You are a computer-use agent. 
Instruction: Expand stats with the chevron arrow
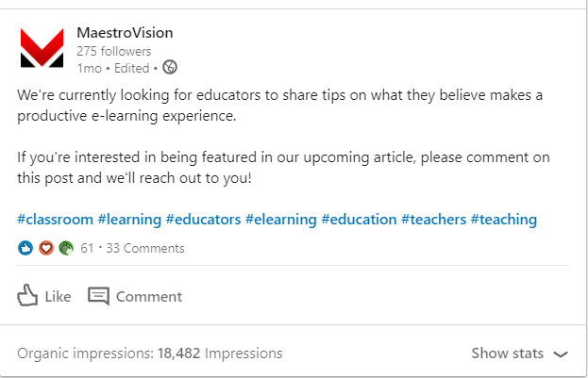(x=561, y=354)
